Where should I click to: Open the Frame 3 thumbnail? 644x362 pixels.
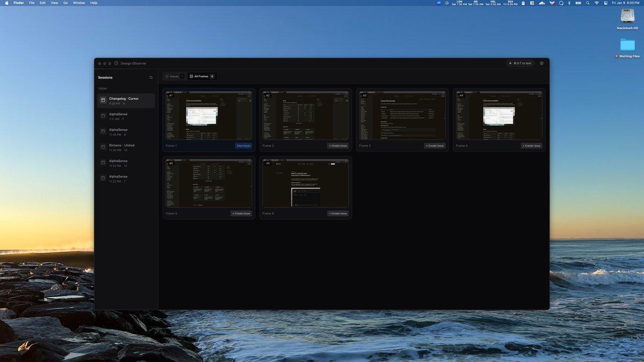pyautogui.click(x=402, y=115)
